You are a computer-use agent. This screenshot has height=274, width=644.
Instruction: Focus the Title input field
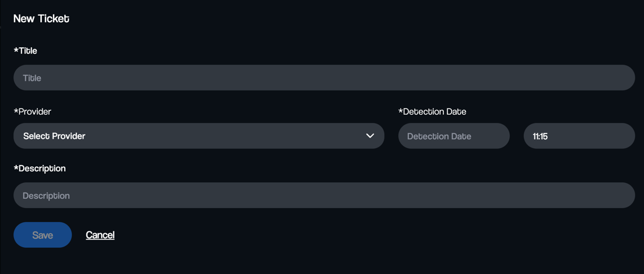click(324, 78)
